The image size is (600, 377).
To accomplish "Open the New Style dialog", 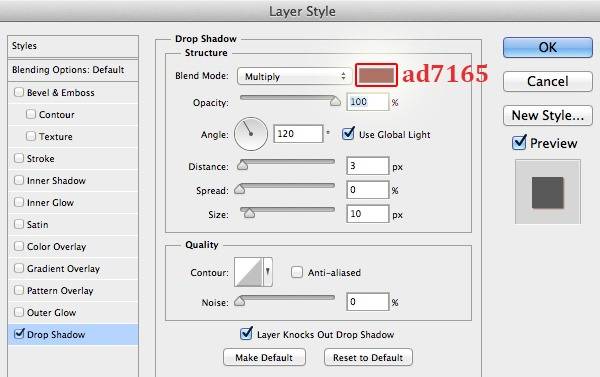I will point(548,115).
